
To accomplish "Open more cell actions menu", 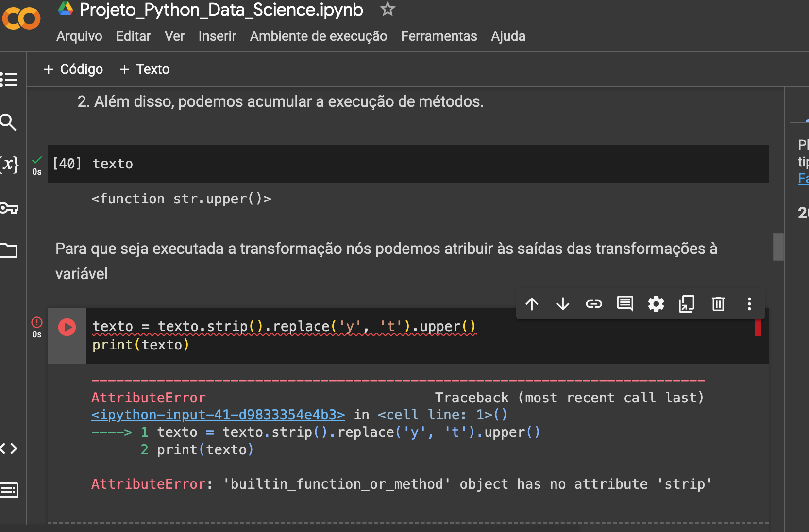I will click(749, 304).
